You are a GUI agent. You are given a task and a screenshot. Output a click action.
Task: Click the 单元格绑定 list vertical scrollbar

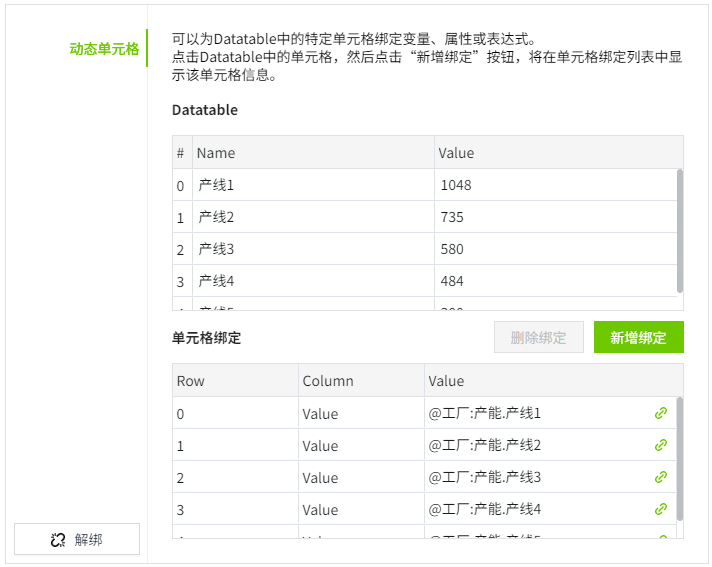(680, 458)
